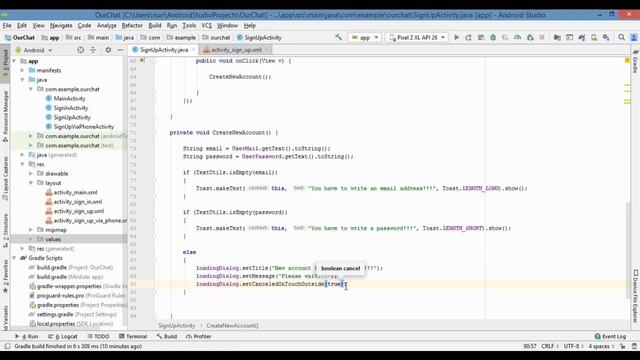Close the activity_sign_up.xml tab
640x360 pixels.
[x=267, y=50]
